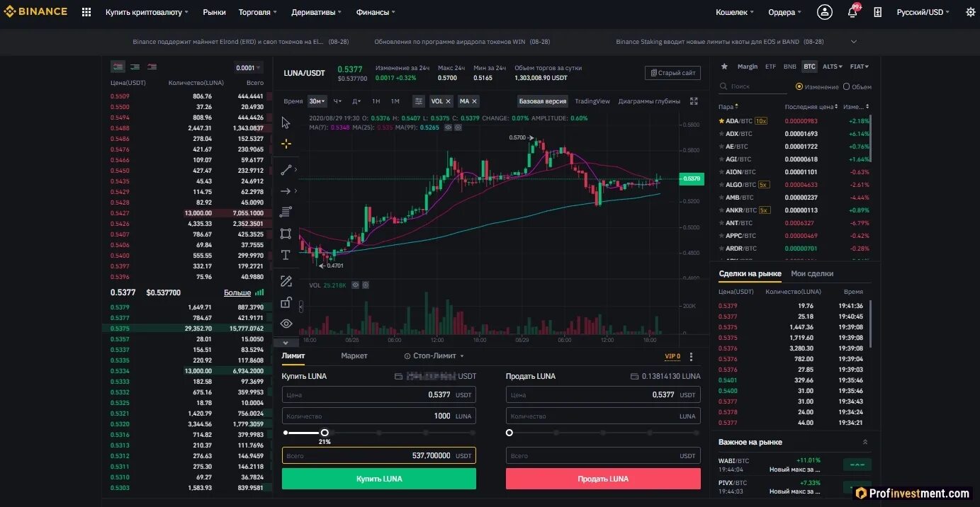The width and height of the screenshot is (980, 507).
Task: Select the Margin market tab
Action: [x=748, y=67]
